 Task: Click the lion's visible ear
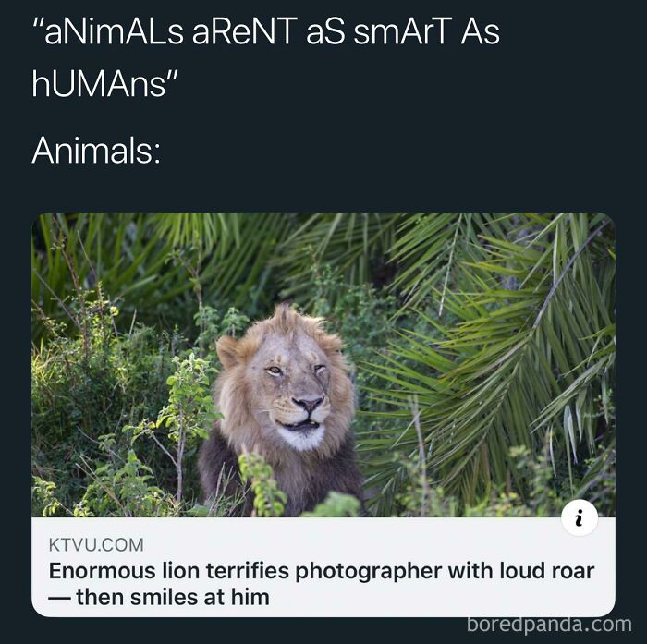[228, 351]
